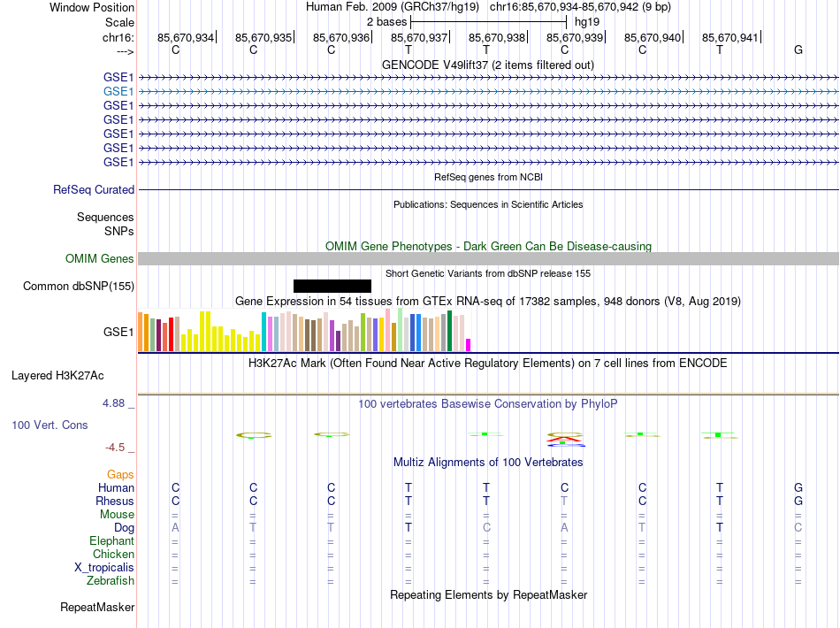Click the cyan bar in GTEx expression chart

263,333
